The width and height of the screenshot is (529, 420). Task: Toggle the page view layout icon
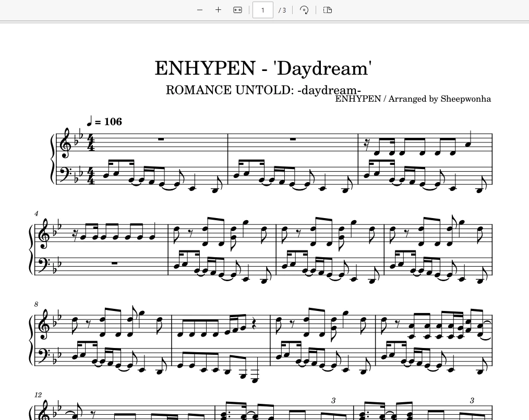pyautogui.click(x=328, y=10)
